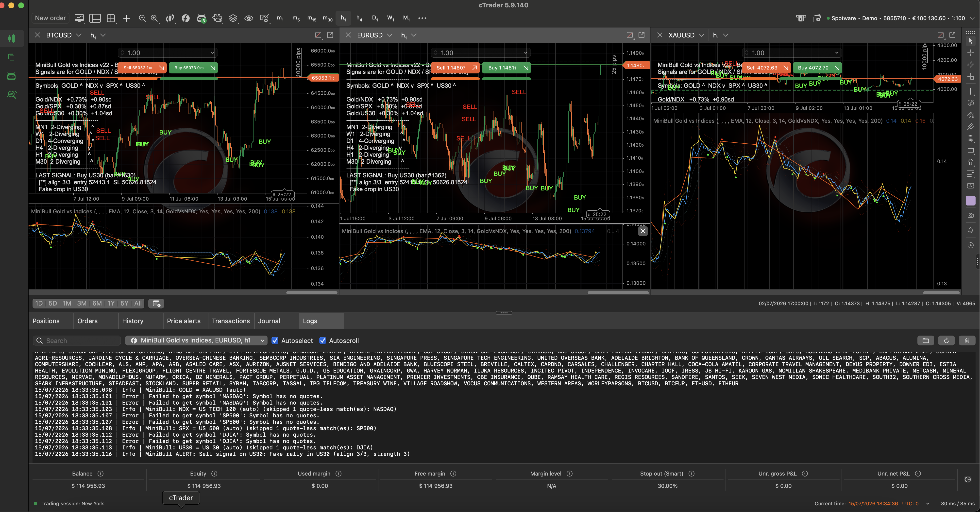Click Buy 1.14811 on EURUSD chart
The image size is (980, 512).
[x=506, y=68]
